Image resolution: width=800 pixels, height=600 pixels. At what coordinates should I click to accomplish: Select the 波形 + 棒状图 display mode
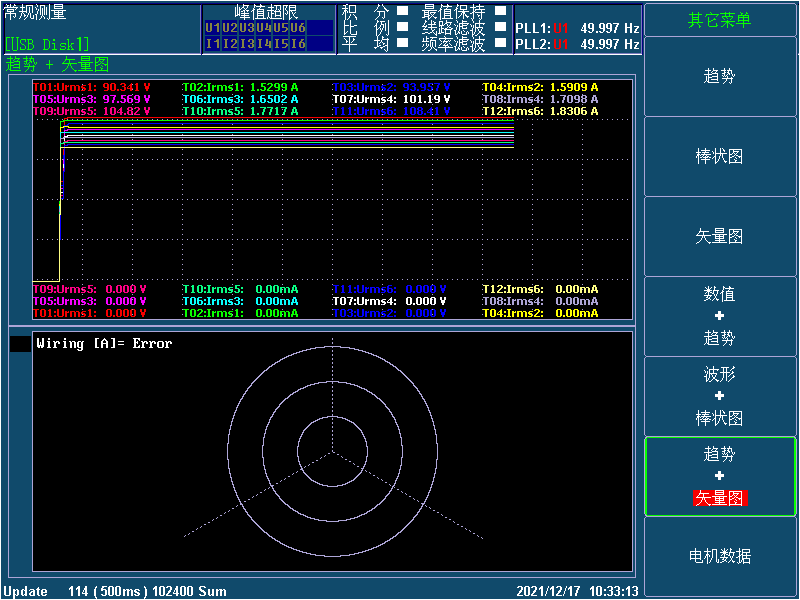coord(719,396)
